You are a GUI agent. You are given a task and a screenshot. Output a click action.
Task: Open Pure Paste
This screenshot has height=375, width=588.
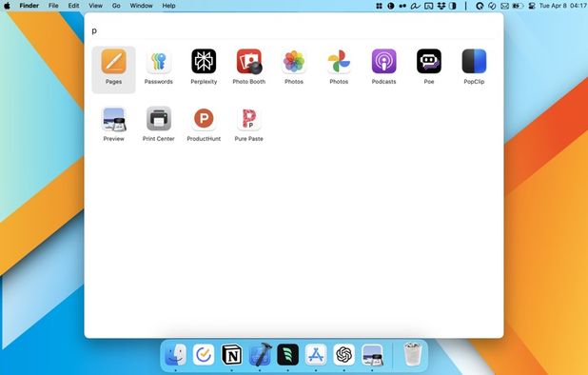(x=249, y=119)
